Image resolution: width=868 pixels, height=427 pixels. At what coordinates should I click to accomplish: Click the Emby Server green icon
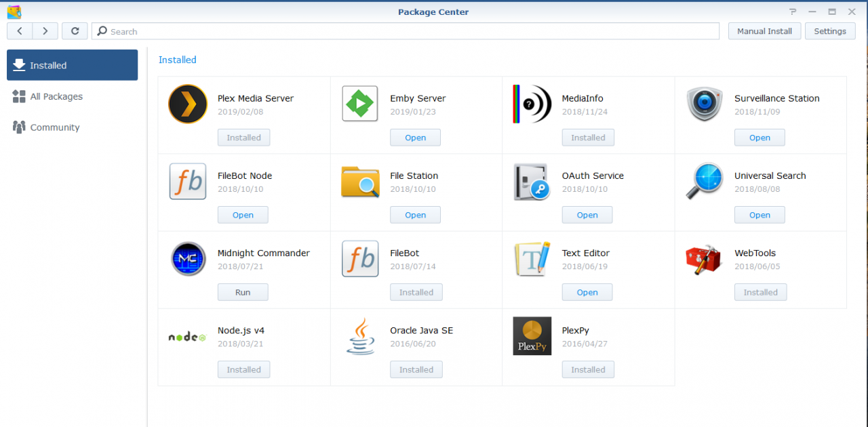pos(359,103)
